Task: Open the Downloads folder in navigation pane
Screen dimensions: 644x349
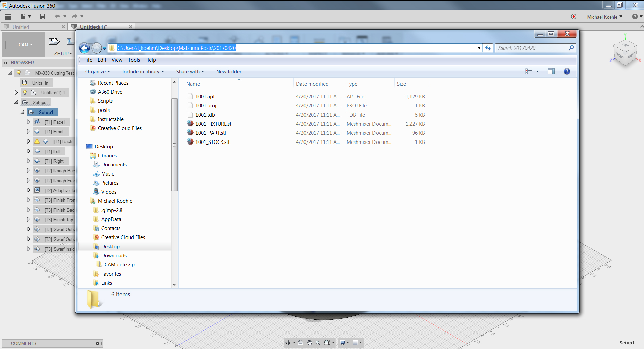Action: [114, 256]
